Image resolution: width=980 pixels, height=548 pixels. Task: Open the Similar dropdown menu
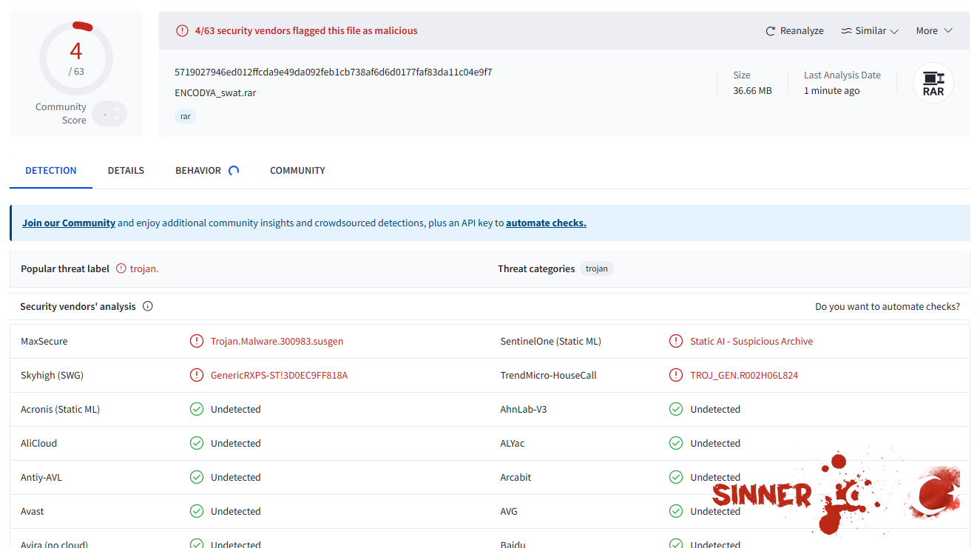[870, 31]
